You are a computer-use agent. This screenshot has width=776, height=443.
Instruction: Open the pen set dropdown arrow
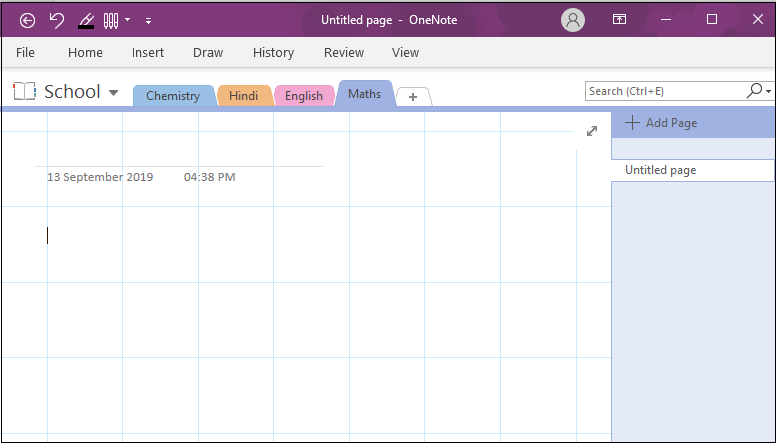[x=127, y=20]
